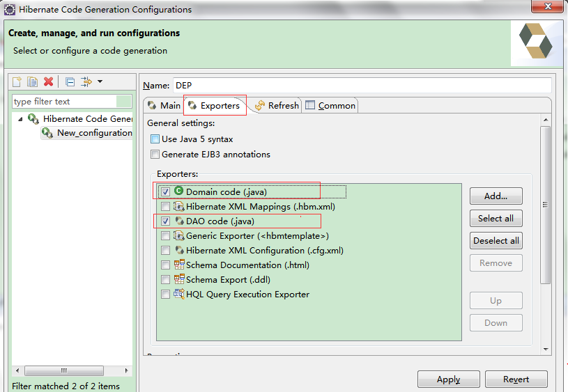Click the Hibernate XML Configuration icon
568x392 pixels.
179,250
